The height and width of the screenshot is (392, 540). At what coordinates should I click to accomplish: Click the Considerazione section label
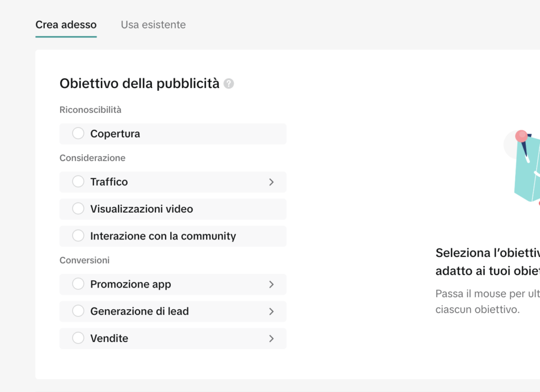(92, 158)
